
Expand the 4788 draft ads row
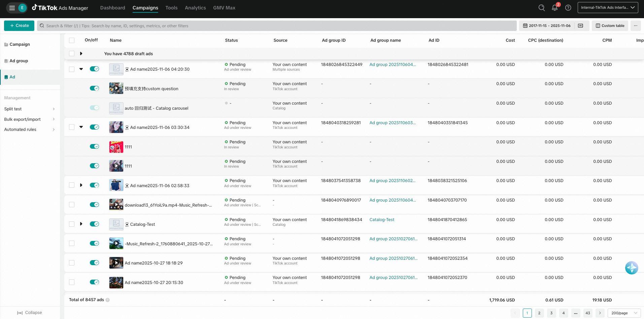(x=81, y=54)
